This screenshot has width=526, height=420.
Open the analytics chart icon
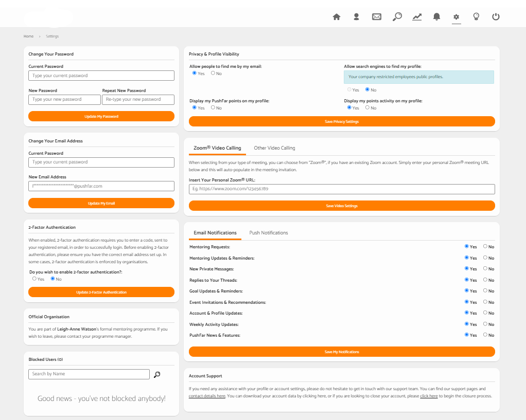(417, 17)
